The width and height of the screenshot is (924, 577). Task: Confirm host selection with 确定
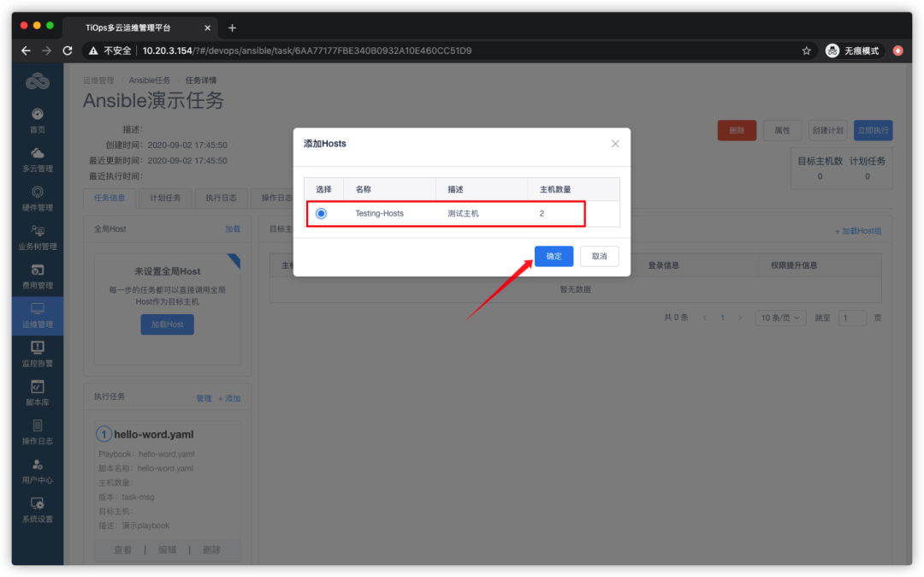(x=554, y=256)
